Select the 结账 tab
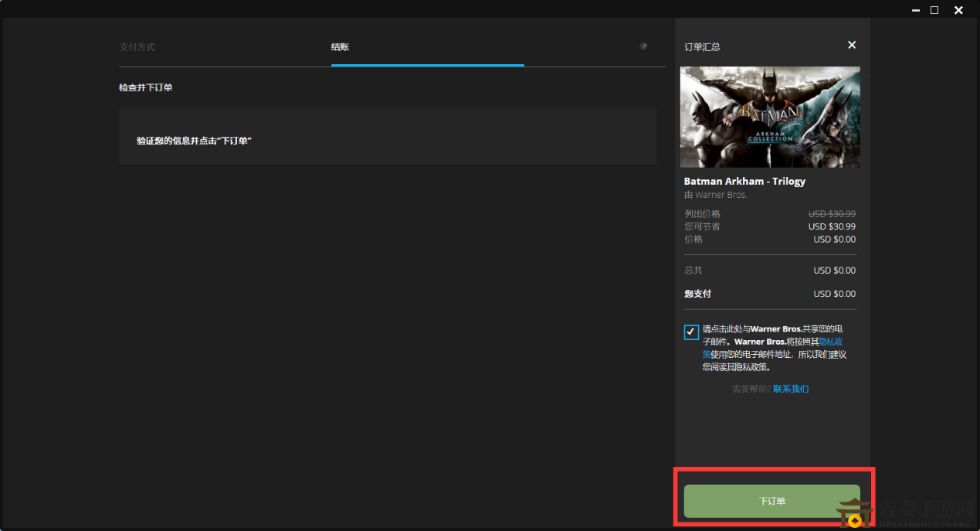The height and width of the screenshot is (531, 980). pos(341,47)
